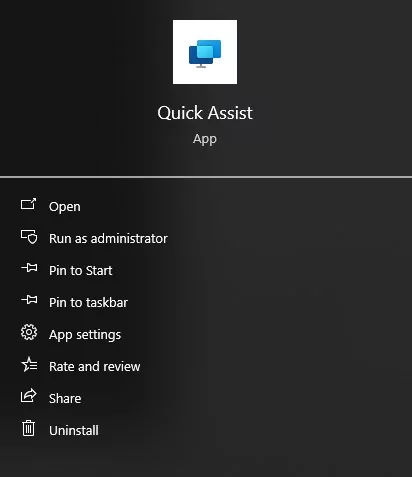Click the pin icon beside Pin to Start

point(29,268)
